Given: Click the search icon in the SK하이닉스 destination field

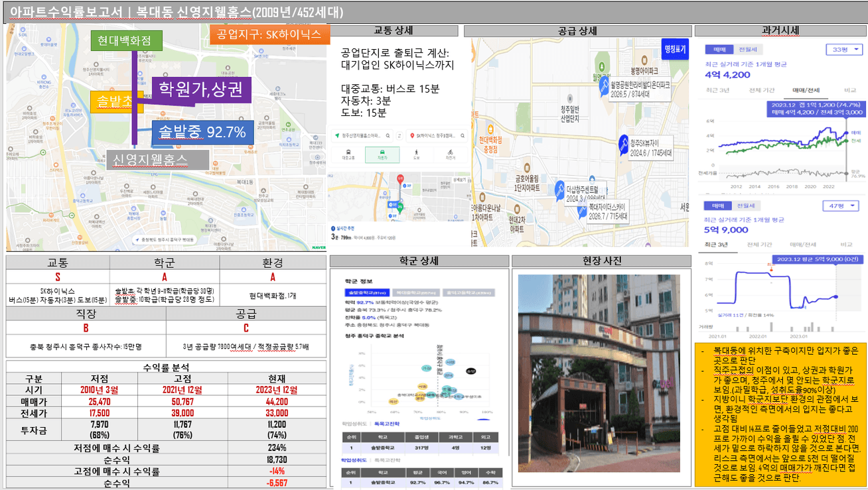Looking at the screenshot, I should pyautogui.click(x=463, y=136).
